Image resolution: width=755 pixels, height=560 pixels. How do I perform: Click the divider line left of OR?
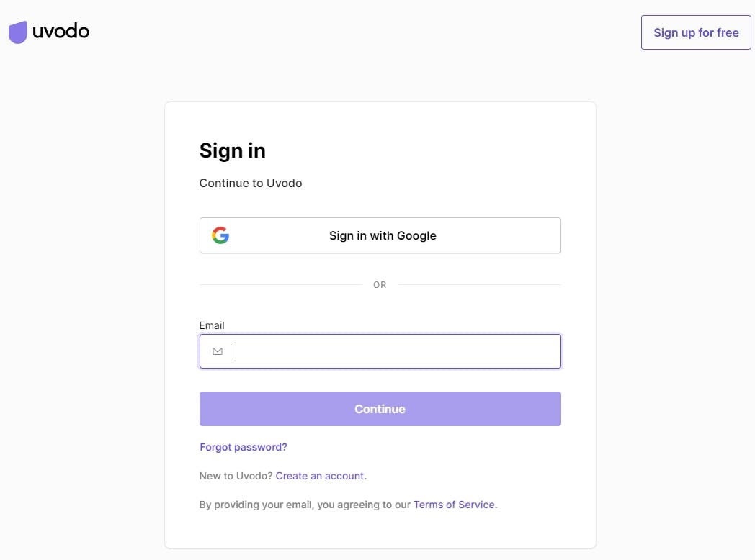point(281,285)
